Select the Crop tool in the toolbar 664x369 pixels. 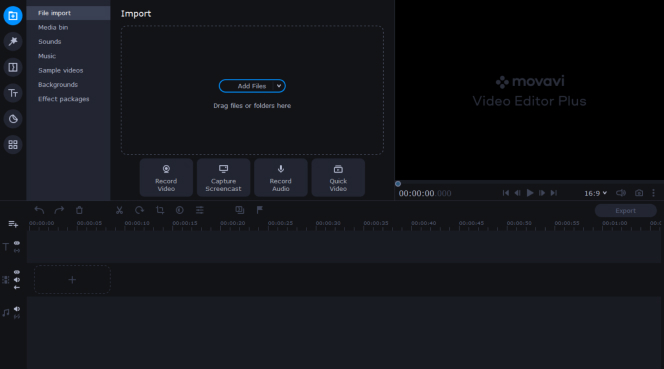click(x=160, y=210)
